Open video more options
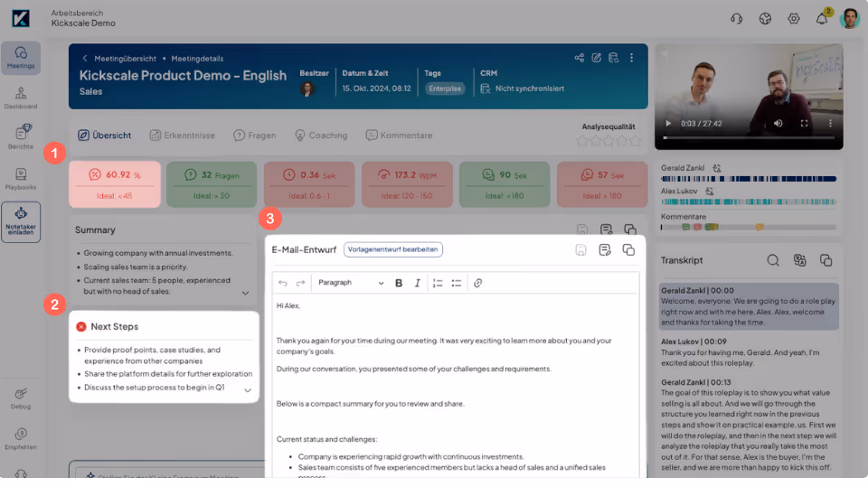The width and height of the screenshot is (868, 487). pyautogui.click(x=830, y=124)
